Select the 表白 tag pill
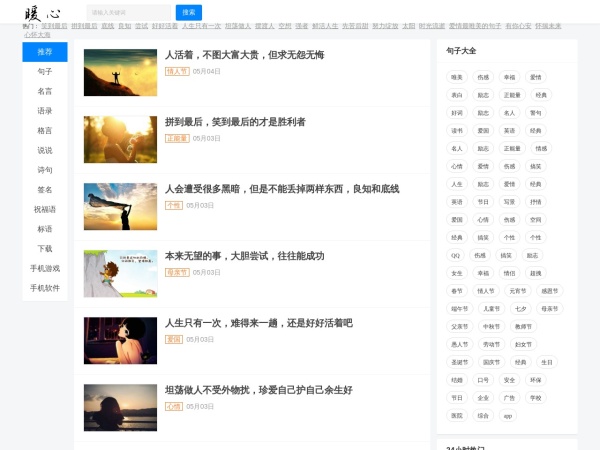 (x=457, y=95)
